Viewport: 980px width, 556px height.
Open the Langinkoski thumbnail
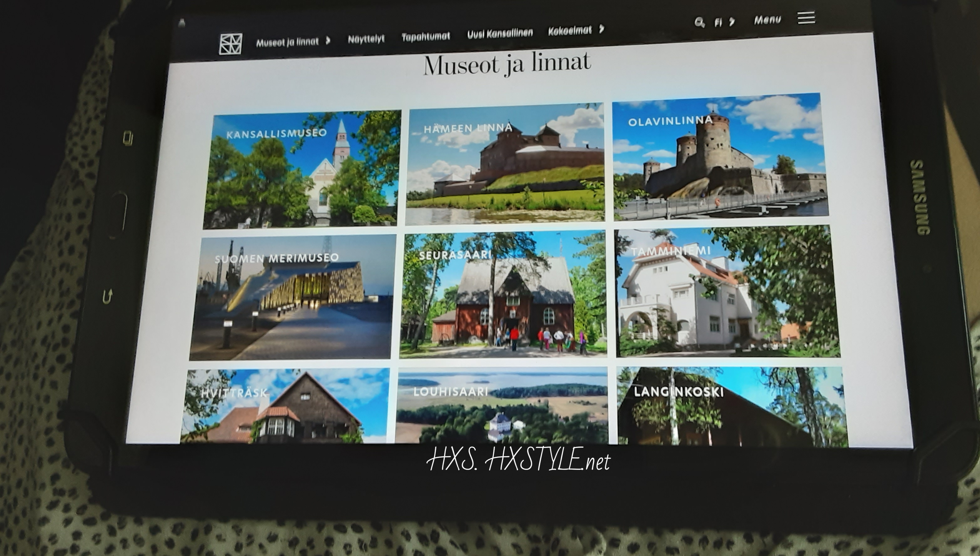click(x=731, y=407)
